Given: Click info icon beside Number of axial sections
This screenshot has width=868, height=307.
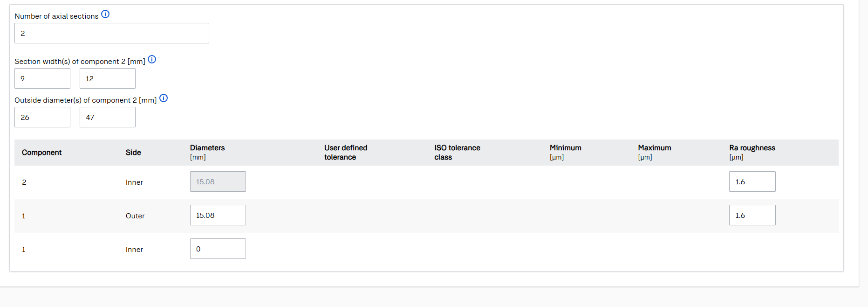Looking at the screenshot, I should click(105, 14).
